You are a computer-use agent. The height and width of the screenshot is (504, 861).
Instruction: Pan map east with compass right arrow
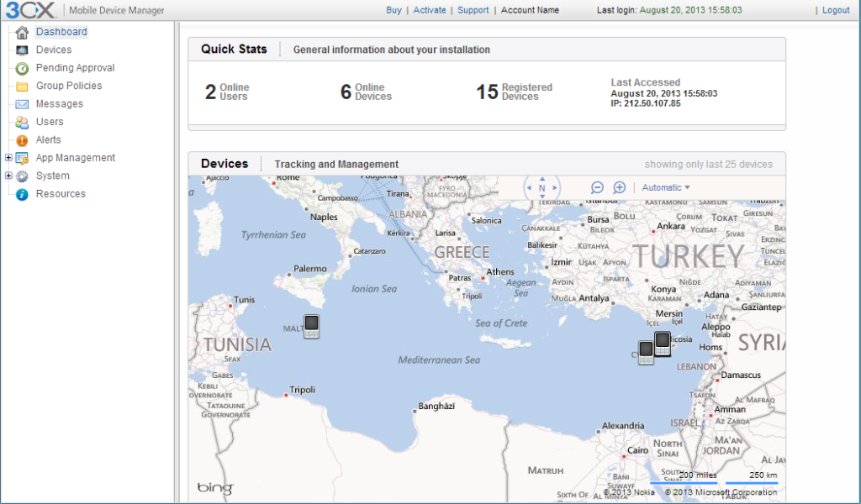click(555, 187)
